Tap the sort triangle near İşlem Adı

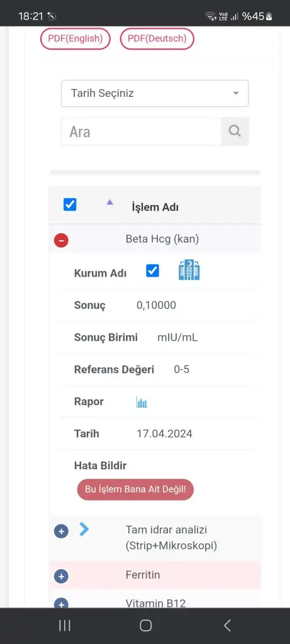click(x=109, y=202)
